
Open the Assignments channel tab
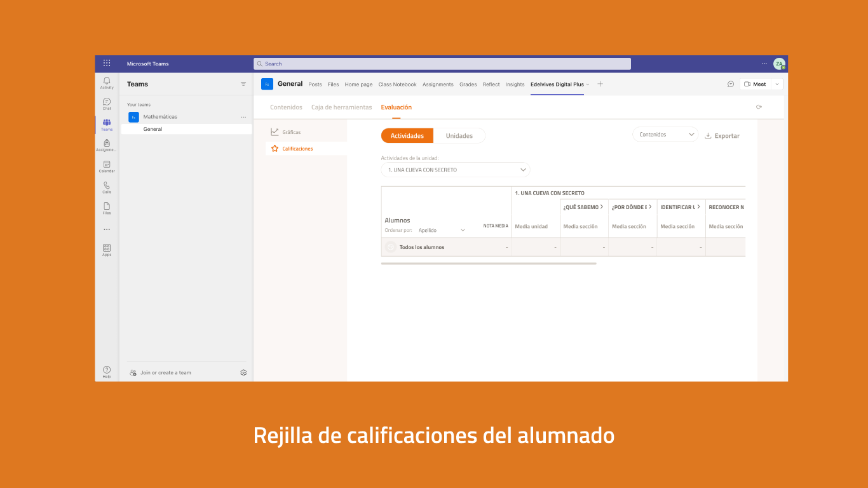[x=438, y=85]
